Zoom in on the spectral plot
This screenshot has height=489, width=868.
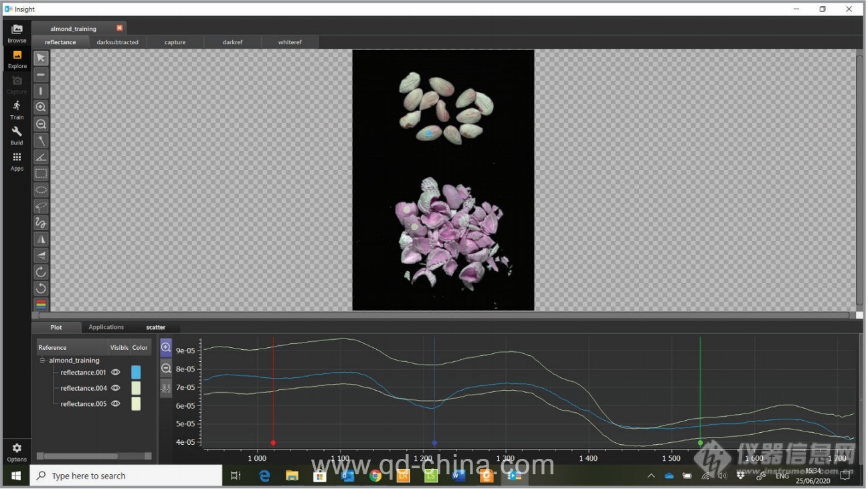tap(166, 348)
